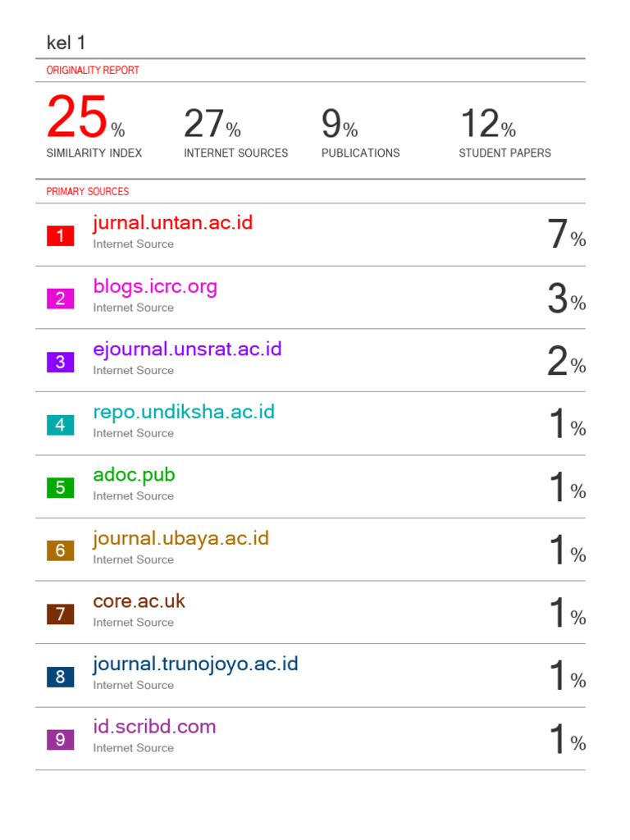The height and width of the screenshot is (840, 630).
Task: Click the 27% internet sources figure
Action: 212,125
